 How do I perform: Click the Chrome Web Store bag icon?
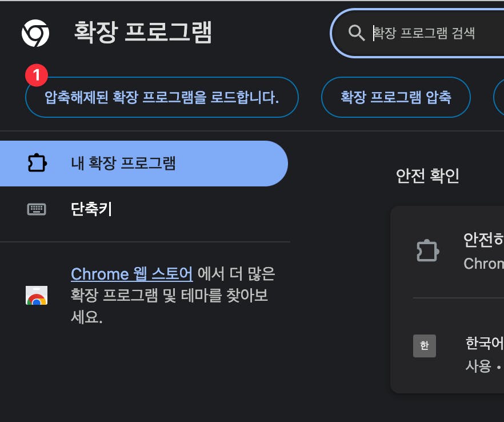tap(37, 296)
